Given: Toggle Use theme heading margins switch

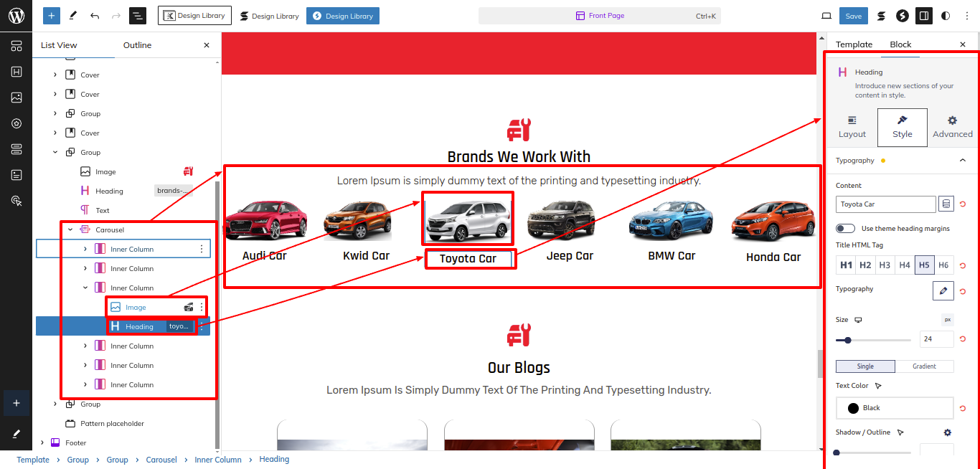Looking at the screenshot, I should (x=845, y=229).
